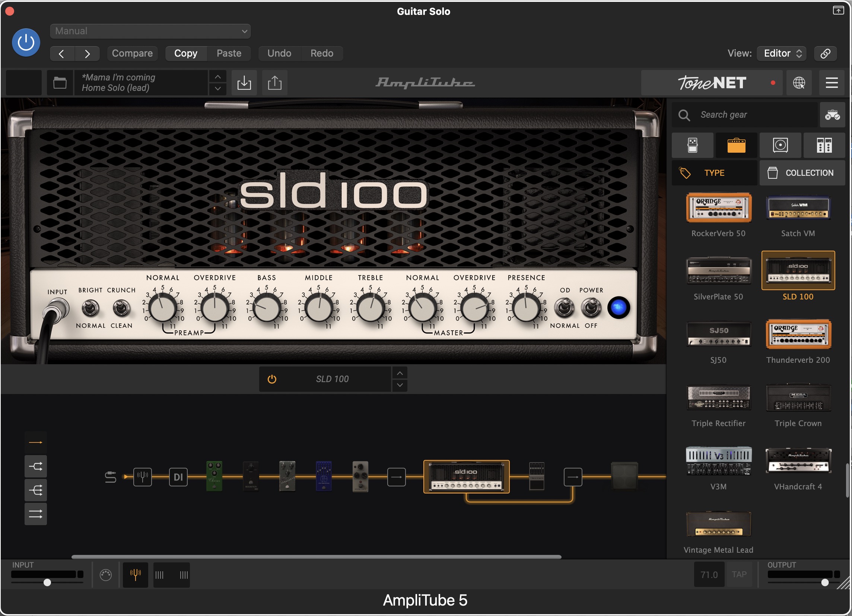This screenshot has width=852, height=616.
Task: Click the Redo button
Action: coord(322,53)
